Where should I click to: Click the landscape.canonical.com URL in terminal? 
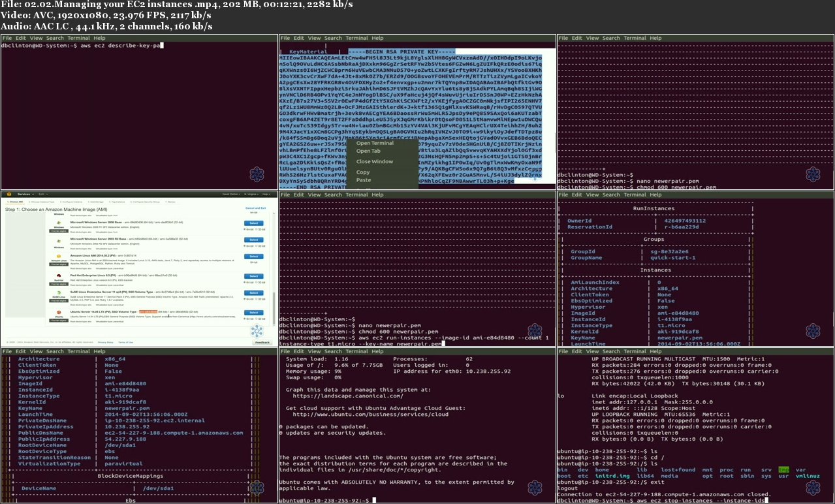[x=348, y=396]
